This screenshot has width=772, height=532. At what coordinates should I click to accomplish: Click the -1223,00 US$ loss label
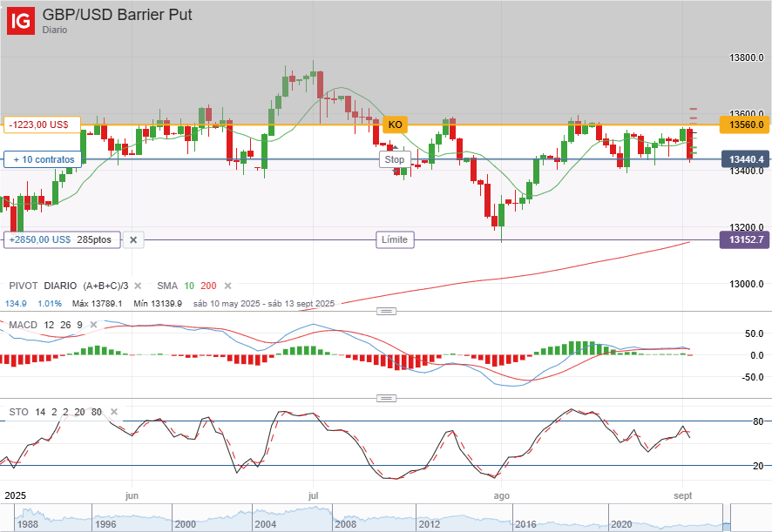42,125
